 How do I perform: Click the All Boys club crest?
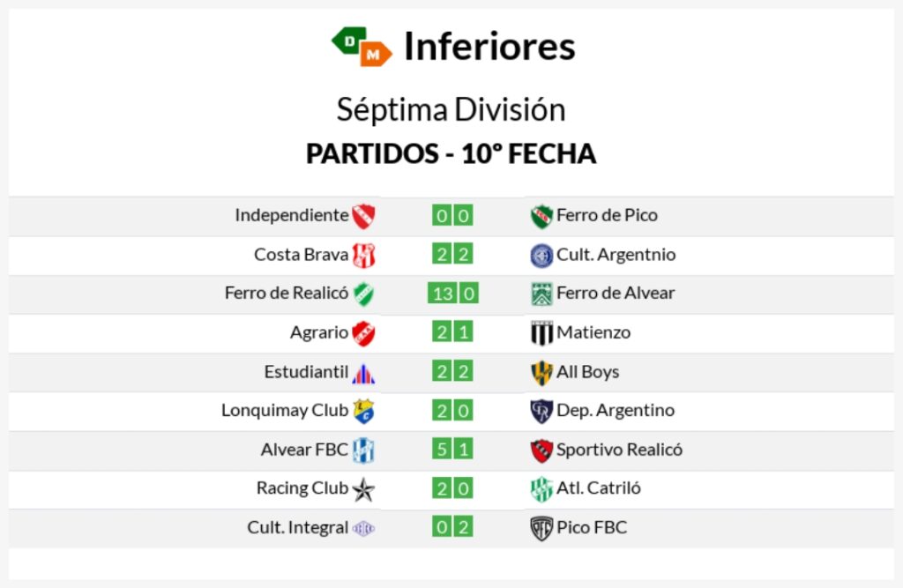(x=541, y=373)
